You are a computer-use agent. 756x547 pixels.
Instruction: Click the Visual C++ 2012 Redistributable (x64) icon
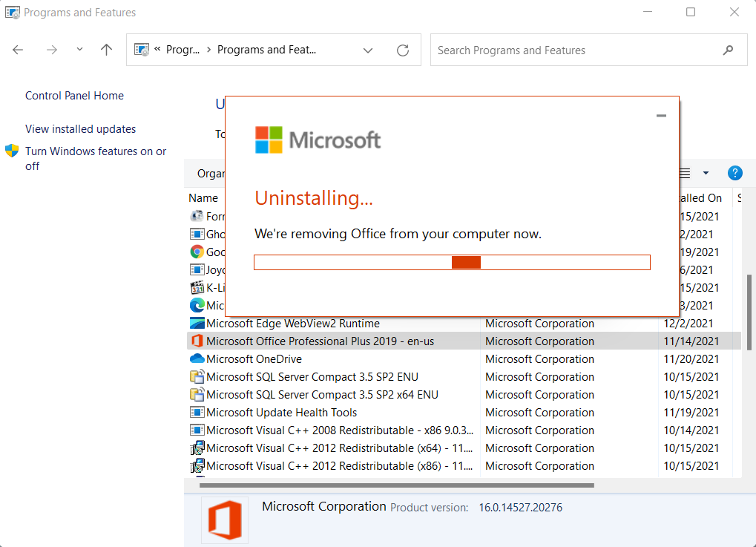197,448
